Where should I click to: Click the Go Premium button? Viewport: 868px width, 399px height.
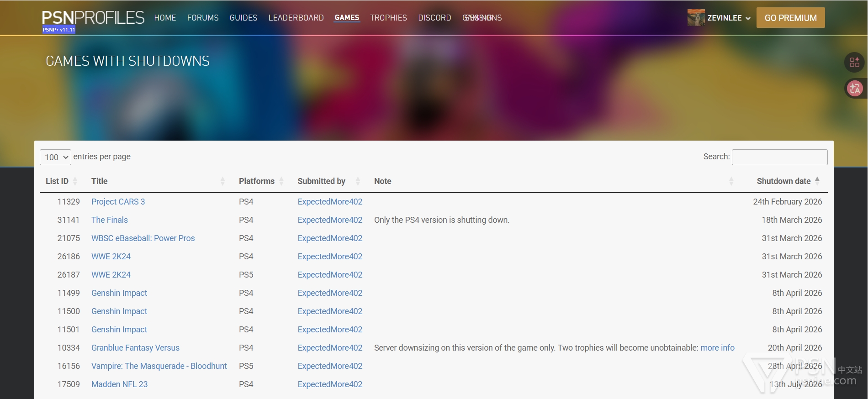point(790,18)
